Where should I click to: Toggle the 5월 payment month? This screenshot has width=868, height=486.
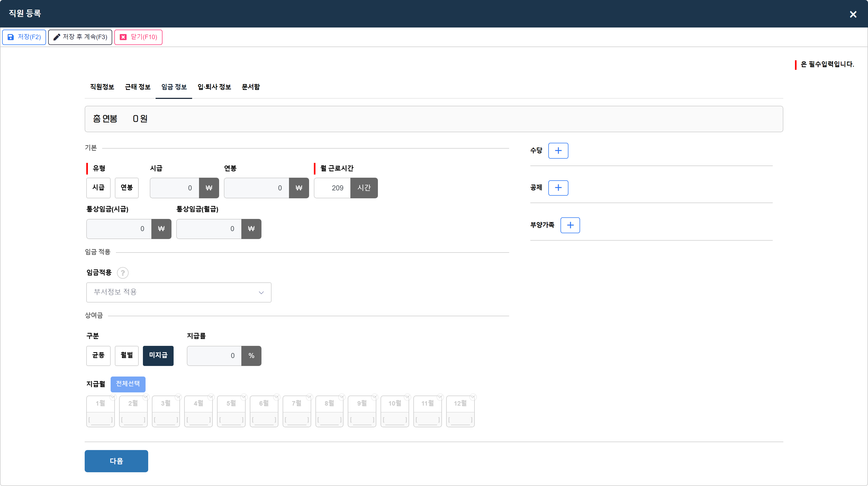[x=231, y=404]
